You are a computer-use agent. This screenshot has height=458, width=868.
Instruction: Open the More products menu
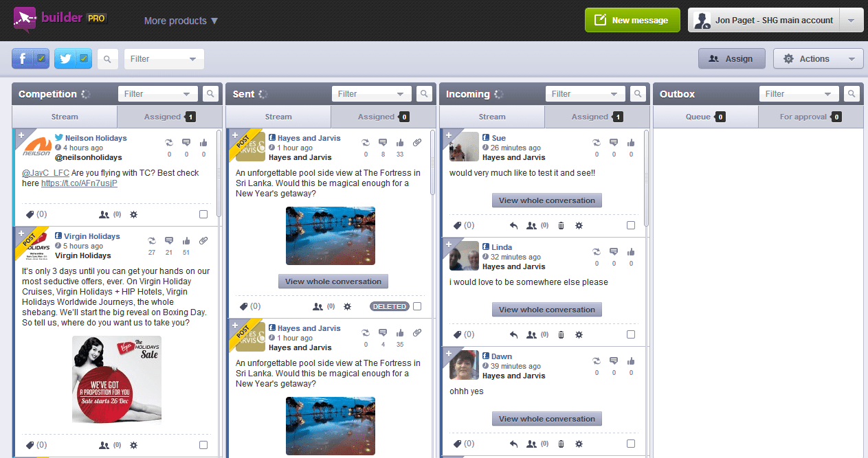coord(181,21)
